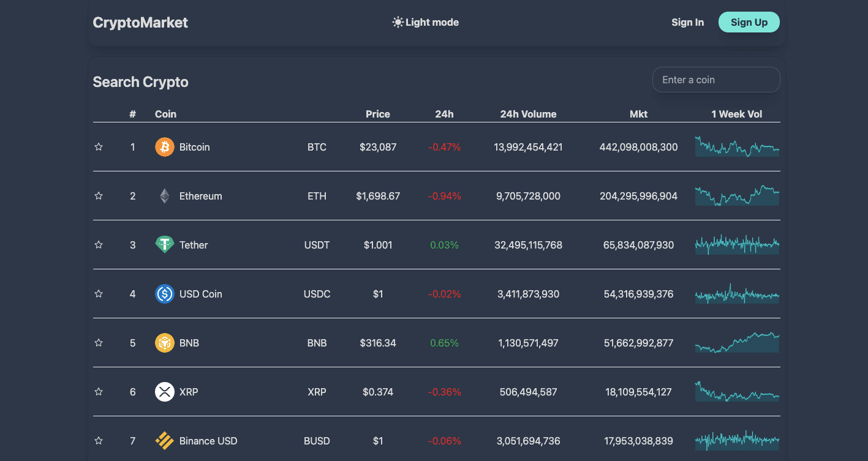
Task: Open the Binance USD name link
Action: click(x=208, y=441)
